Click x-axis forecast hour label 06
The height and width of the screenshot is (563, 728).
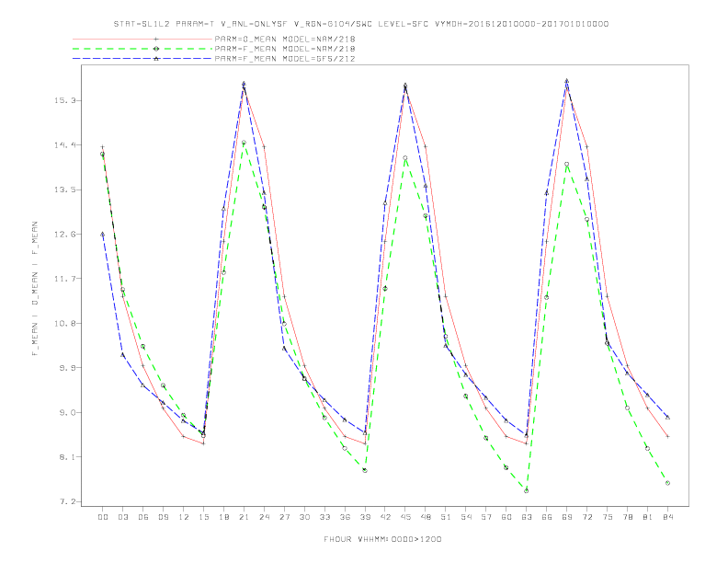(143, 517)
